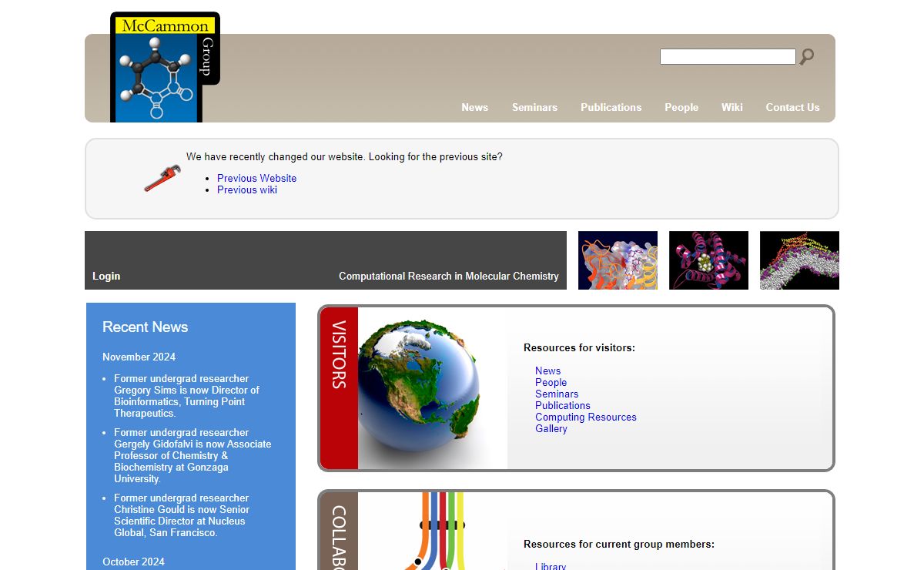The height and width of the screenshot is (570, 924).
Task: Open Seminars under Resources for visitors
Action: (x=557, y=394)
